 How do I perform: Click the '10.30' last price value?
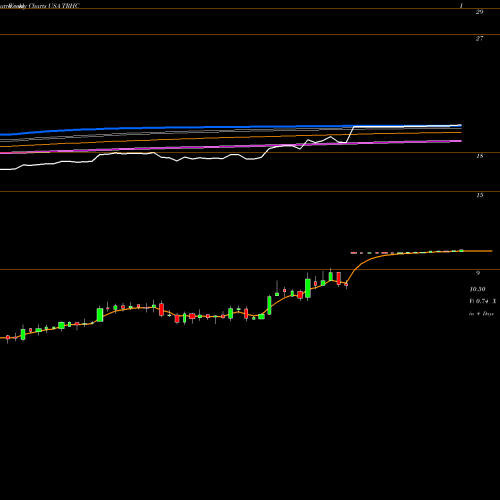click(x=477, y=289)
